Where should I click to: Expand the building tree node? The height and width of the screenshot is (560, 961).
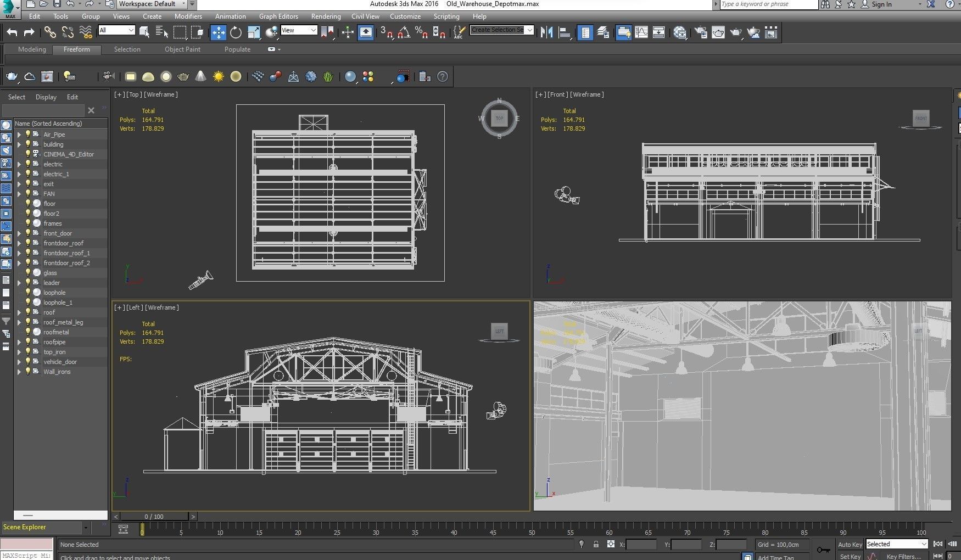[x=19, y=144]
